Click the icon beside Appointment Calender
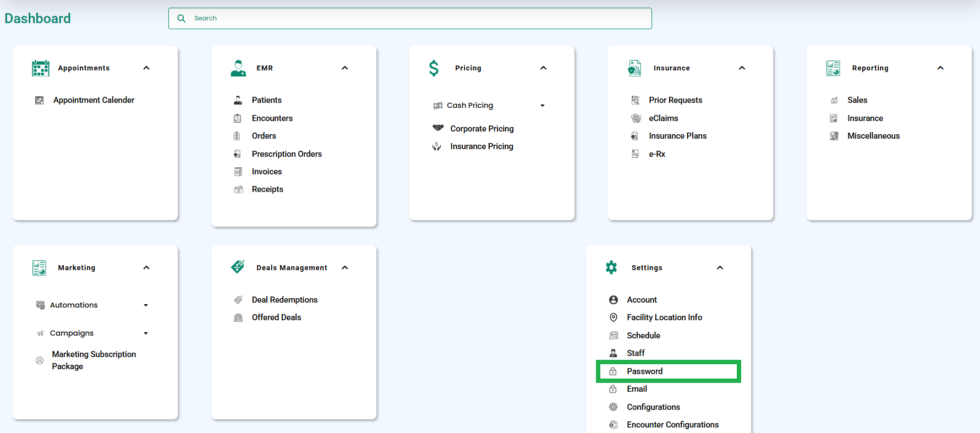The height and width of the screenshot is (433, 980). (40, 100)
